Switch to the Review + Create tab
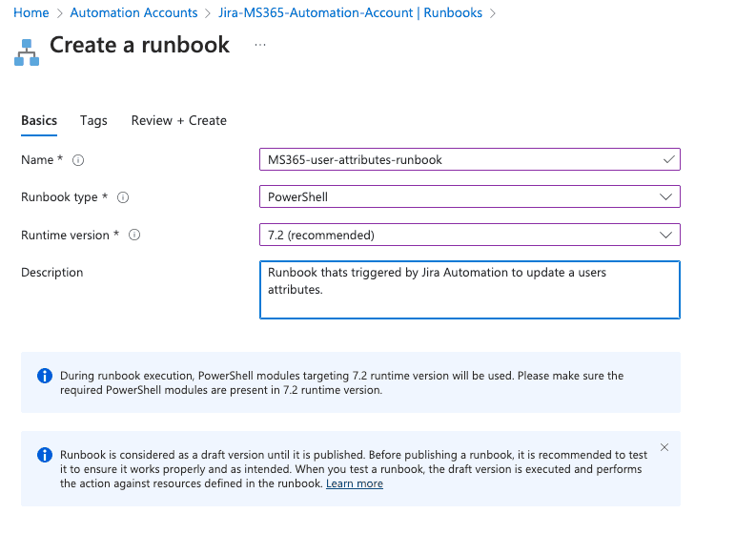 tap(179, 120)
